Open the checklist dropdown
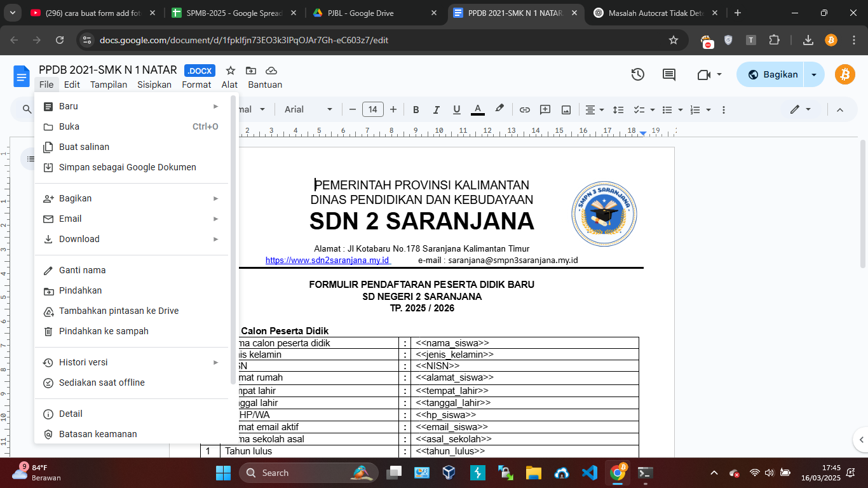Viewport: 868px width, 488px height. (644, 109)
